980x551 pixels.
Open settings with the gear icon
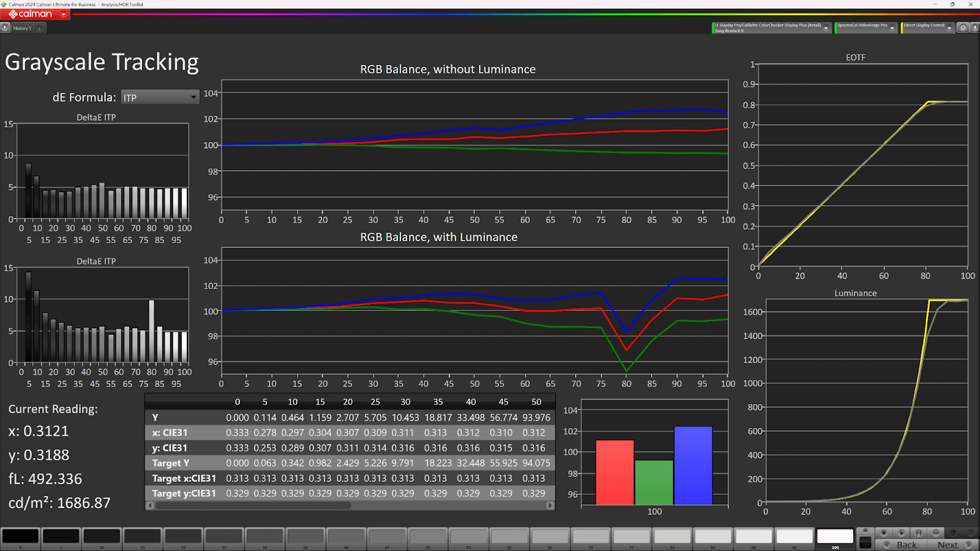(x=963, y=28)
